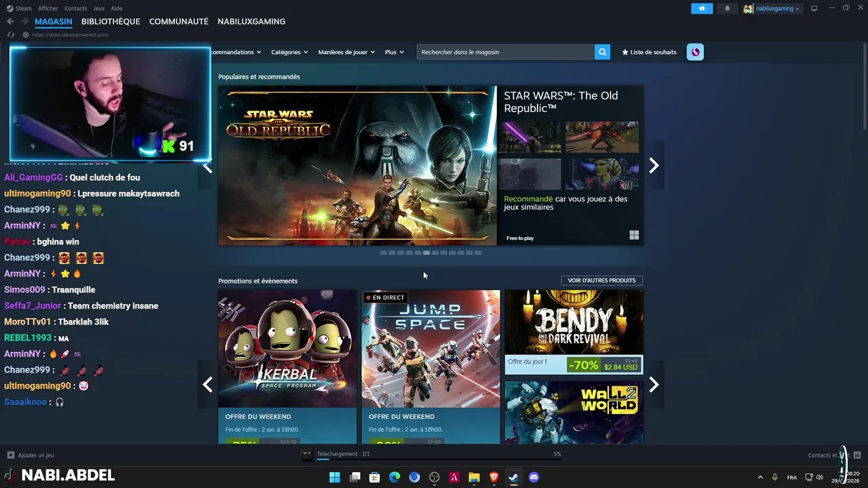The width and height of the screenshot is (868, 488).
Task: Go back using the back arrow
Action: pos(10,22)
